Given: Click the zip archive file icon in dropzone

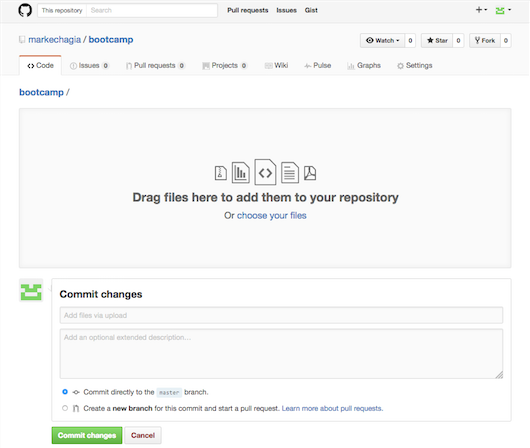Looking at the screenshot, I should tap(221, 173).
